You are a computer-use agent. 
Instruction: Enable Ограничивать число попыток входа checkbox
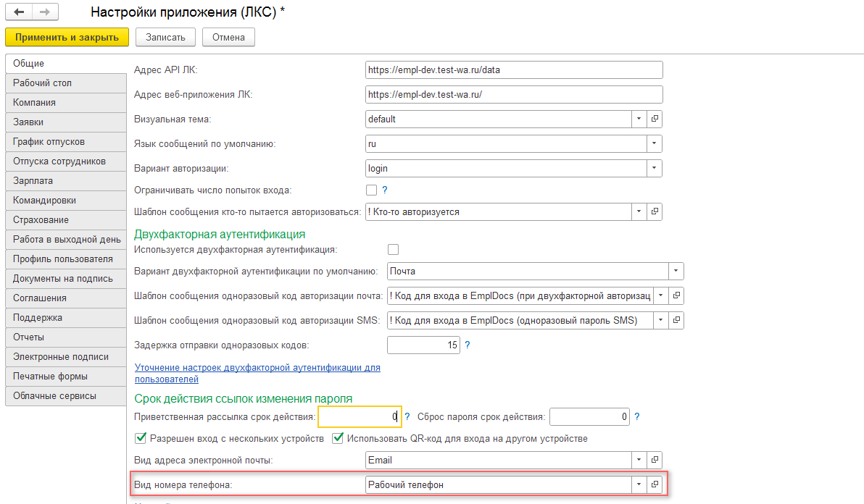click(372, 190)
